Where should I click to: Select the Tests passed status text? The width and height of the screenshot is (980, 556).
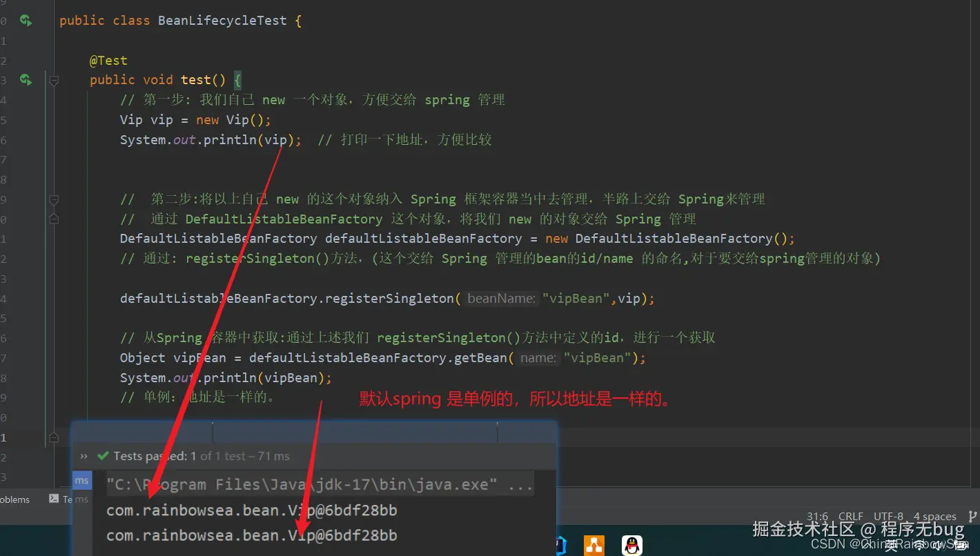tap(202, 456)
